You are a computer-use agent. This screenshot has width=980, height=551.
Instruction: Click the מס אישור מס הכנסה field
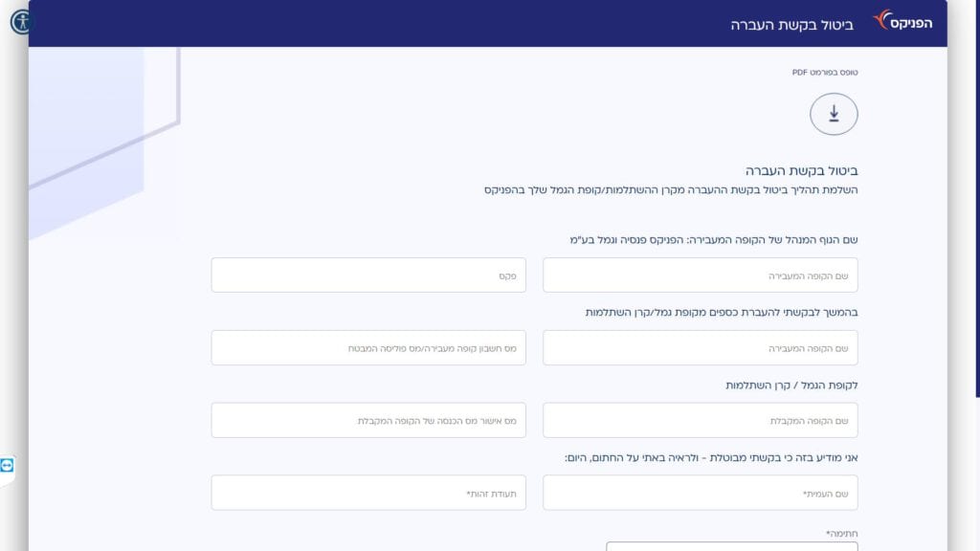[x=368, y=421]
